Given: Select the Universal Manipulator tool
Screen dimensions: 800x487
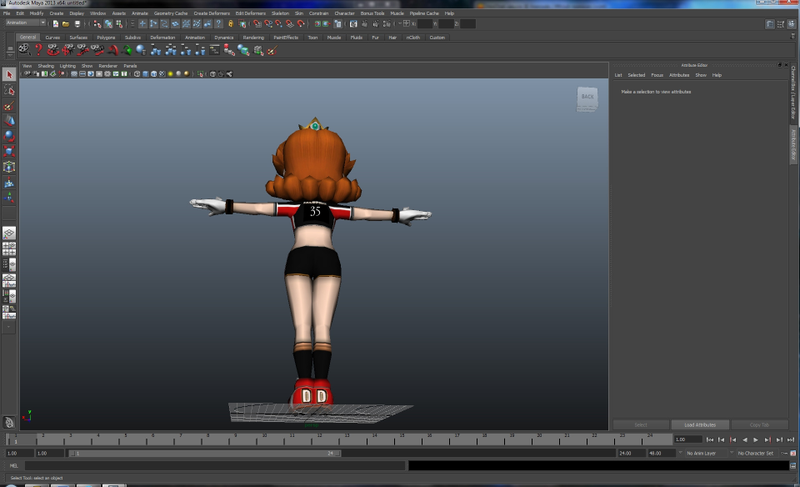Looking at the screenshot, I should pyautogui.click(x=9, y=167).
